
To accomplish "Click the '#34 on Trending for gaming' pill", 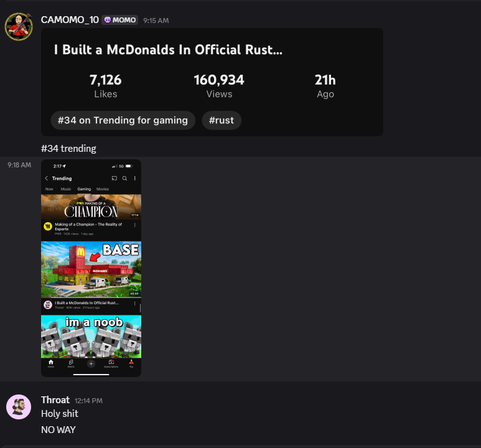I will [x=123, y=120].
